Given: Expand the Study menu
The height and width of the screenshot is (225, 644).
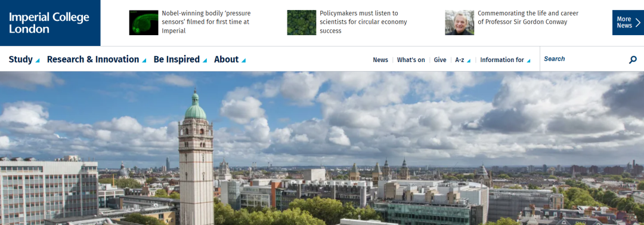Looking at the screenshot, I should coord(24,59).
